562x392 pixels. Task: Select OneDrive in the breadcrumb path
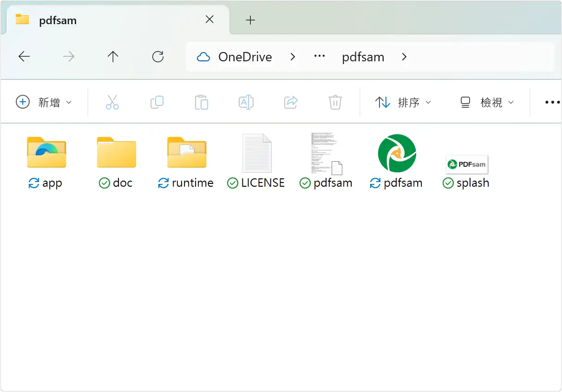pyautogui.click(x=245, y=57)
